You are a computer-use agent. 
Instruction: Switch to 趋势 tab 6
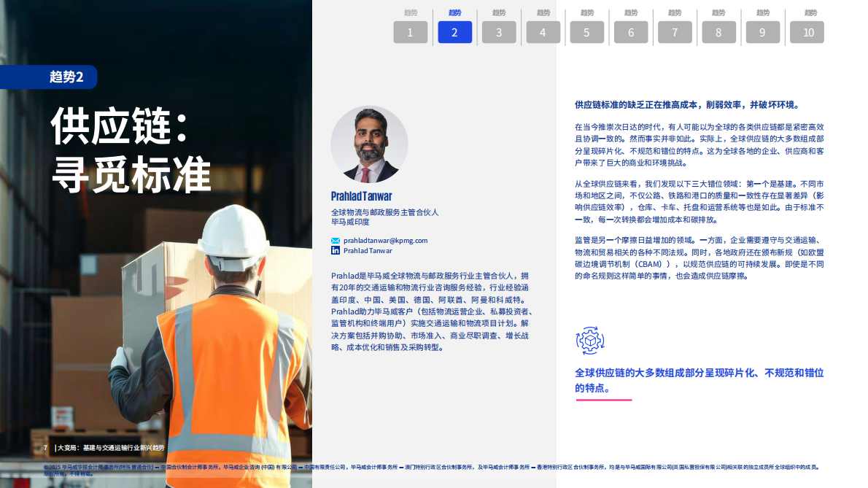[x=631, y=31]
